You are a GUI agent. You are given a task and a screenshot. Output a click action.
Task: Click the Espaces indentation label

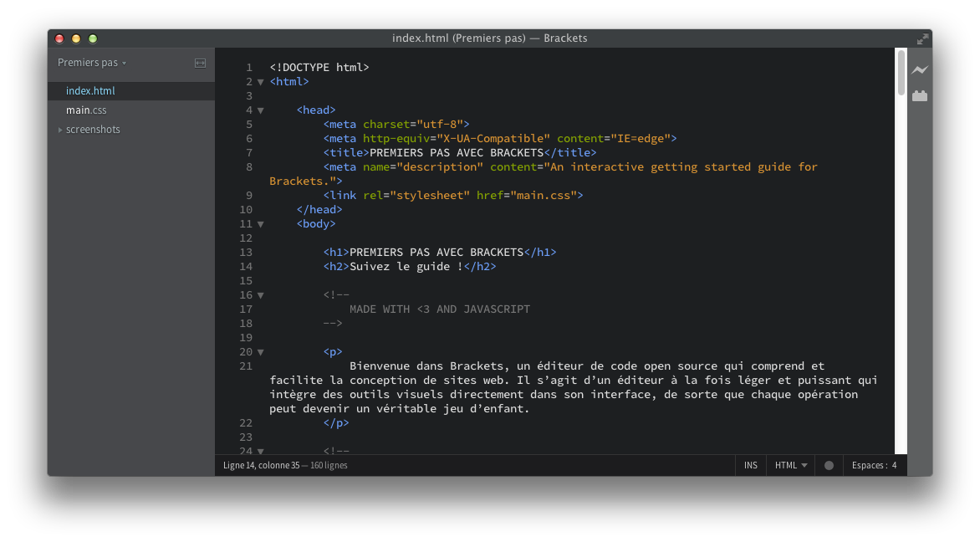tap(870, 465)
